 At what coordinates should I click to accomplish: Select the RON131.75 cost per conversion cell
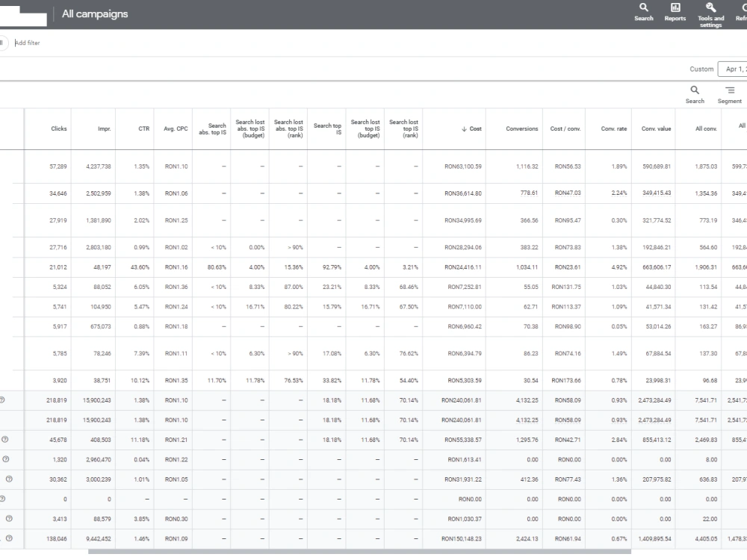click(x=566, y=287)
